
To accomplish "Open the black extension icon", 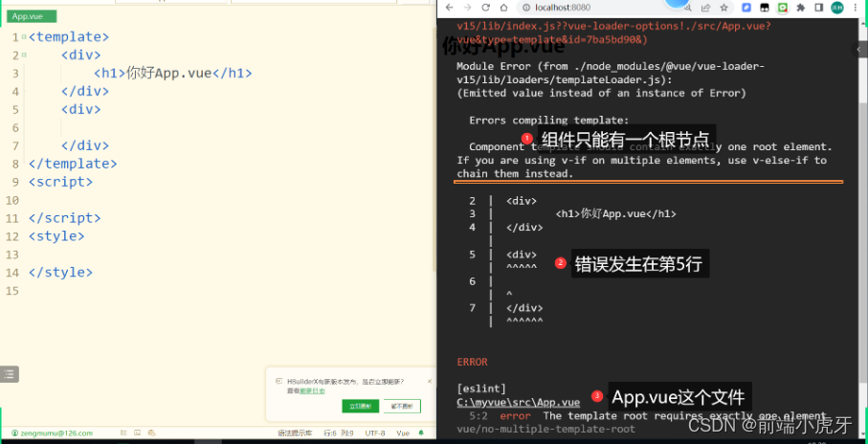I will click(x=765, y=8).
